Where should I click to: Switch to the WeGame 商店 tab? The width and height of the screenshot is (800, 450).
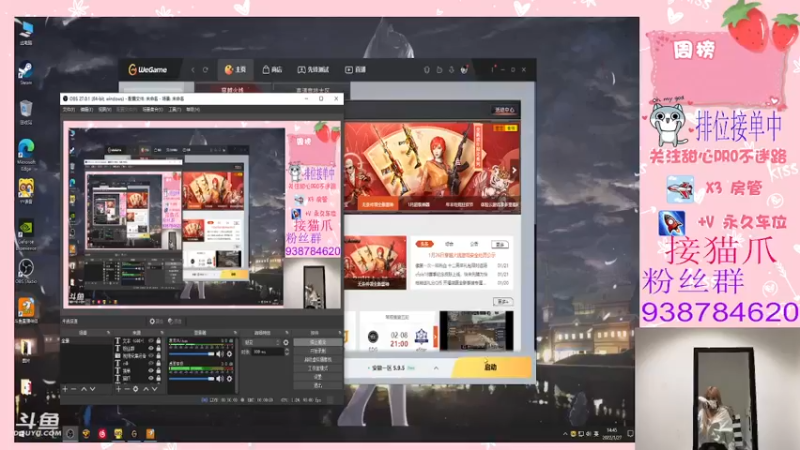click(x=272, y=69)
